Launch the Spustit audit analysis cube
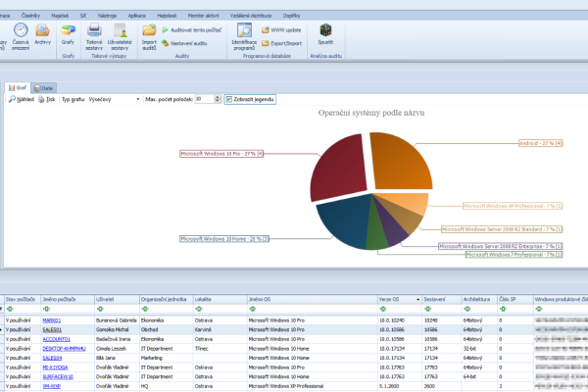The height and width of the screenshot is (392, 588). [x=325, y=30]
